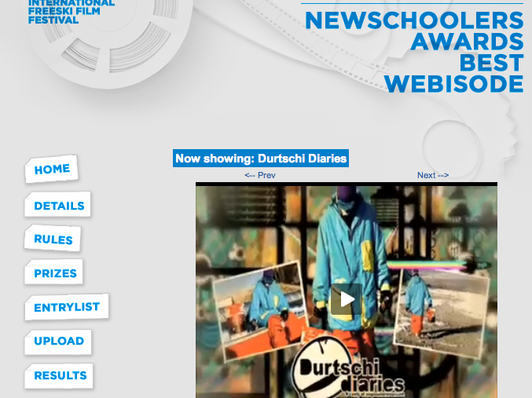This screenshot has width=532, height=398.
Task: Open the DETAILS menu item
Action: coord(57,205)
